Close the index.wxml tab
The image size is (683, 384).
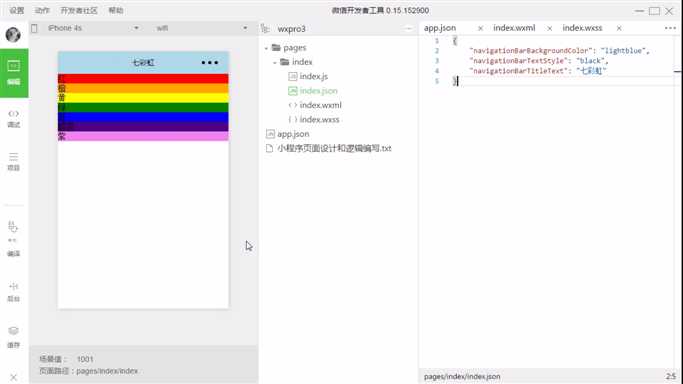(550, 28)
